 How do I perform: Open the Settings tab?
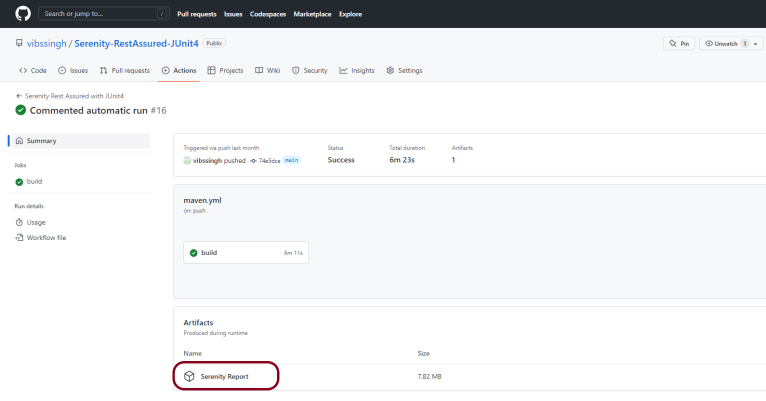(x=404, y=70)
